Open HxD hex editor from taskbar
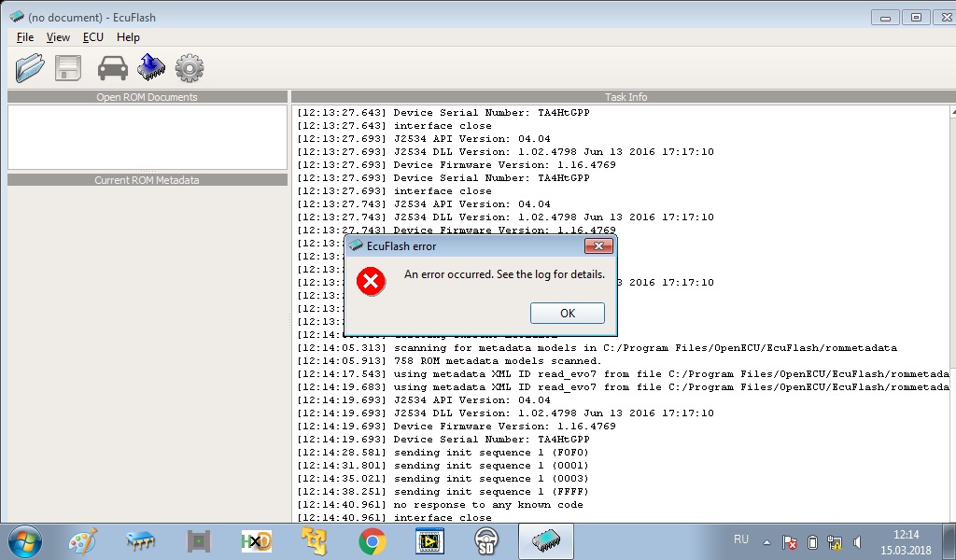This screenshot has width=956, height=560. coord(257,541)
